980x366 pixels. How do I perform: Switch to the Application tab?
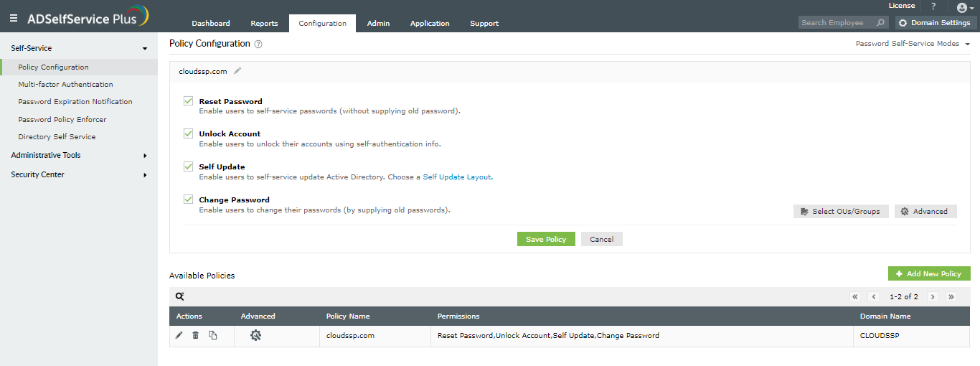(x=430, y=23)
